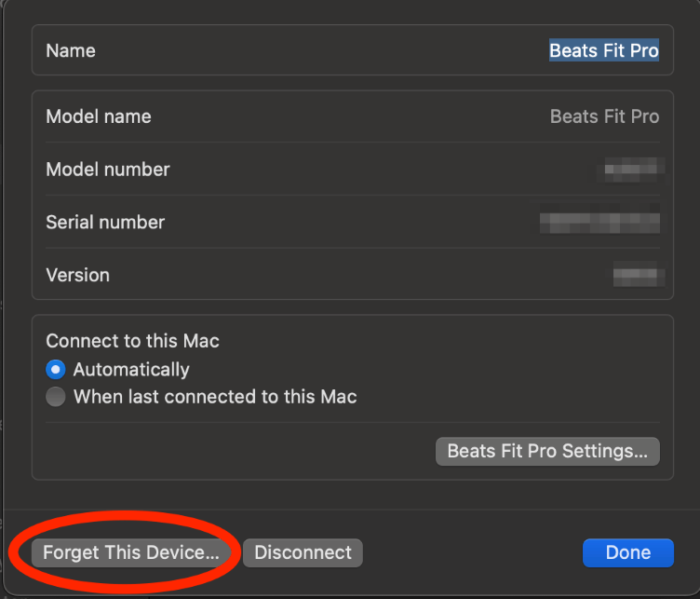Click the "Model name" row label
Screen dimensions: 700x599
coord(99,116)
